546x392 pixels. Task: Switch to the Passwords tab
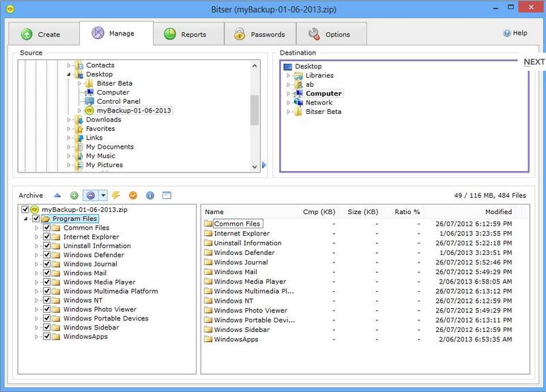click(260, 34)
